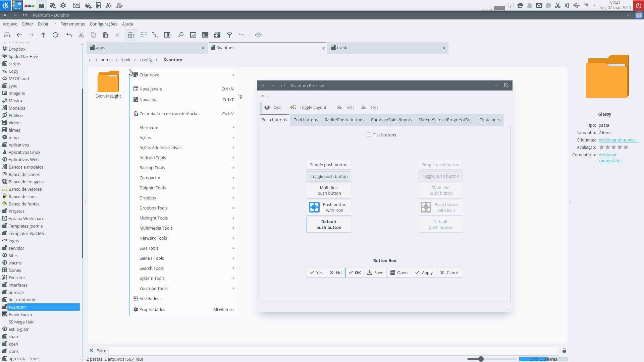Viewport: 644px width, 362px height.
Task: Open the Radio/Check buttons tab
Action: click(344, 120)
